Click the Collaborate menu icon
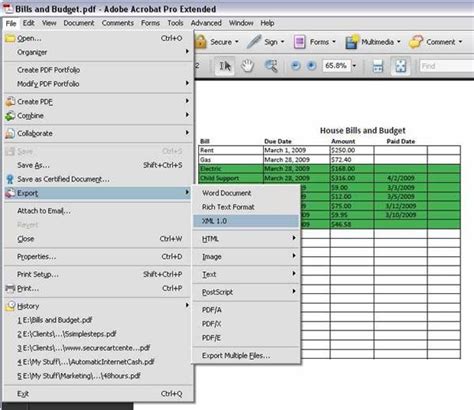The height and width of the screenshot is (410, 474). (10, 133)
